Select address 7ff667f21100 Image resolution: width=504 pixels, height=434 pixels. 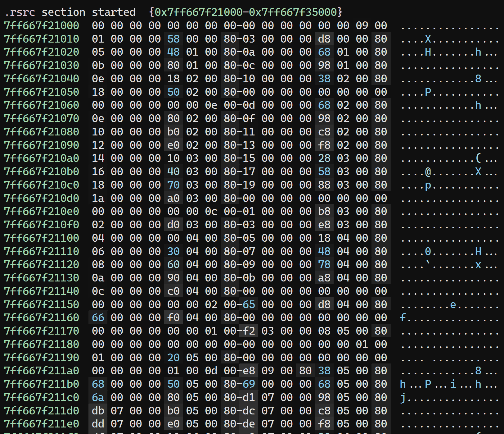(42, 238)
